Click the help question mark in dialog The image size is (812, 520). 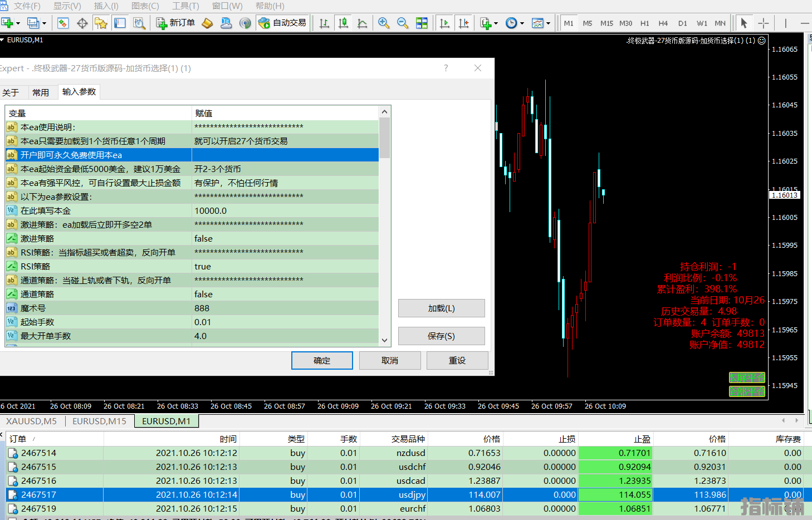click(x=446, y=68)
